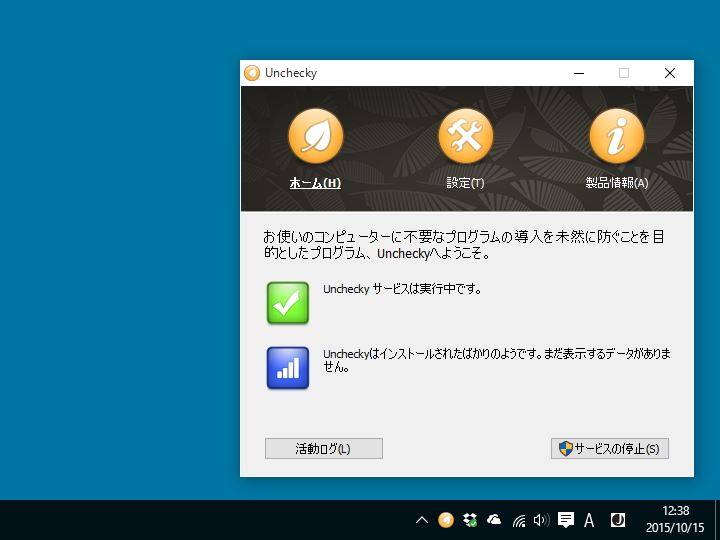Open the clock showing 12:38 2015/10/15
This screenshot has width=720, height=540.
[675, 519]
